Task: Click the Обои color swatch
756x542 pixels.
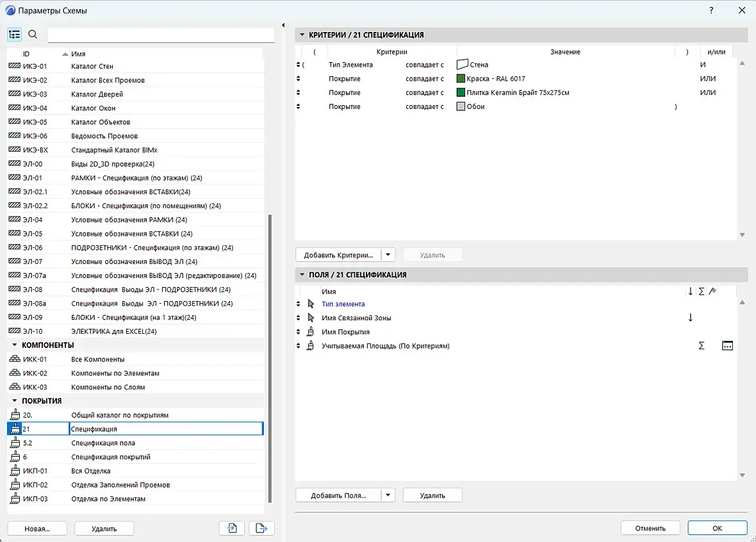Action: (x=461, y=106)
